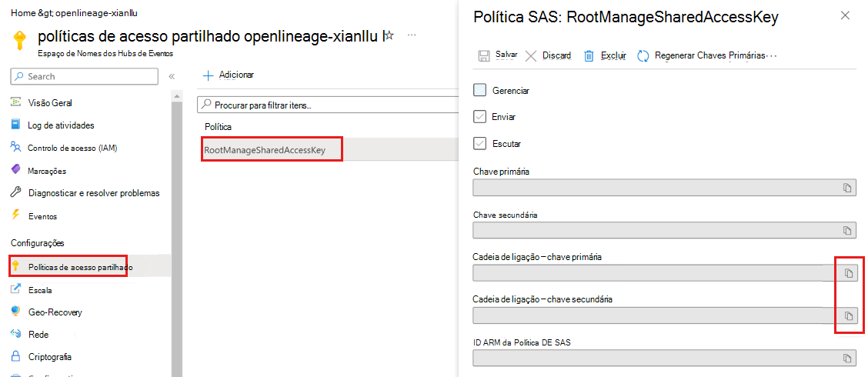The width and height of the screenshot is (868, 377).
Task: Open Controlo de acesso (IAM)
Action: click(x=72, y=148)
